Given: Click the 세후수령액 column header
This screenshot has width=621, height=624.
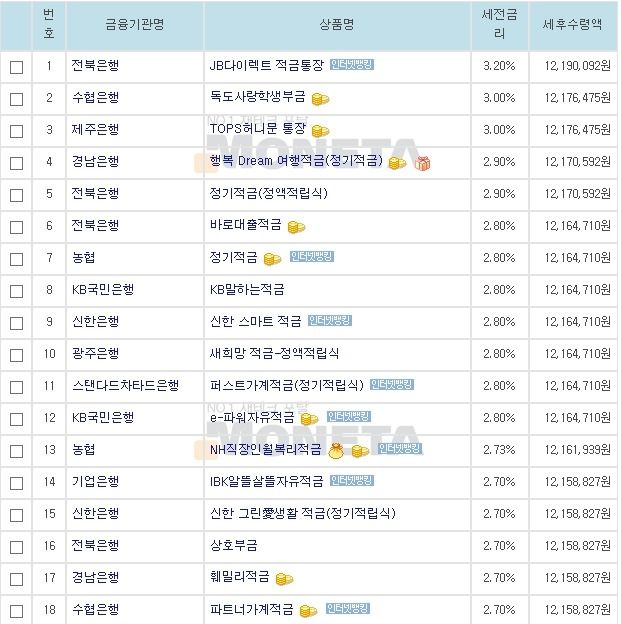Looking at the screenshot, I should coord(573,24).
